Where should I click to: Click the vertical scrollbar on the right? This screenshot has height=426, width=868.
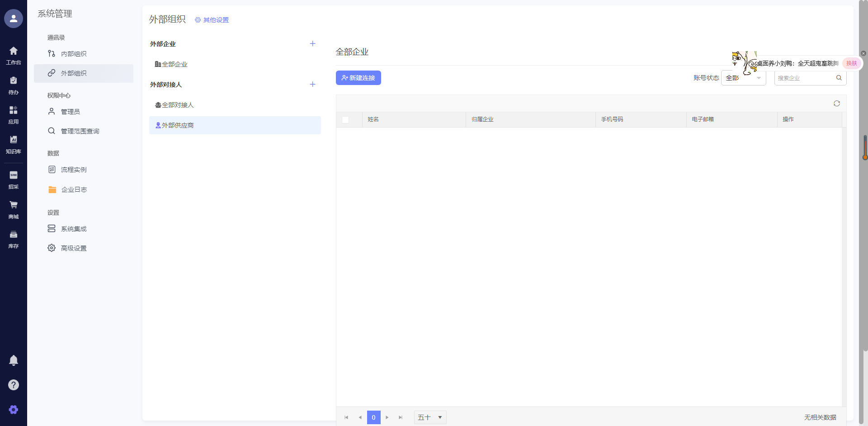(865, 226)
